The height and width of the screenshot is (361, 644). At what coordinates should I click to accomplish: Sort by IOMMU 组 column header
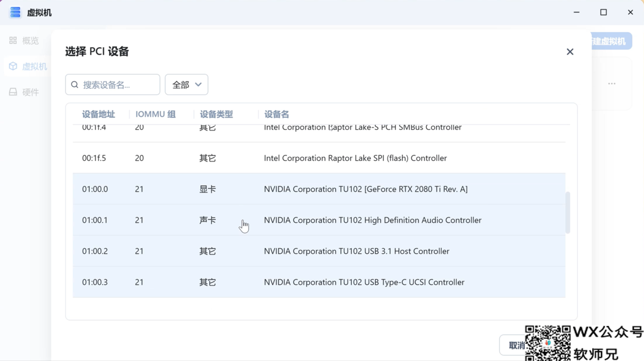155,114
